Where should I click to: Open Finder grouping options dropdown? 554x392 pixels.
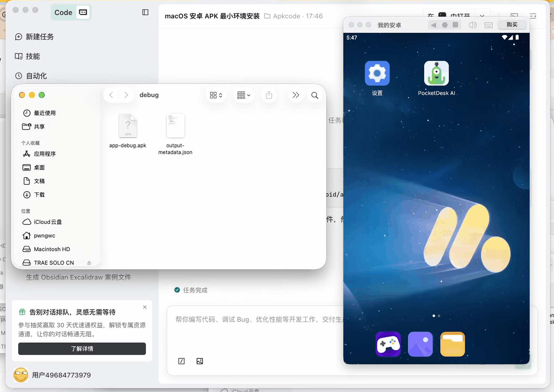(x=243, y=95)
